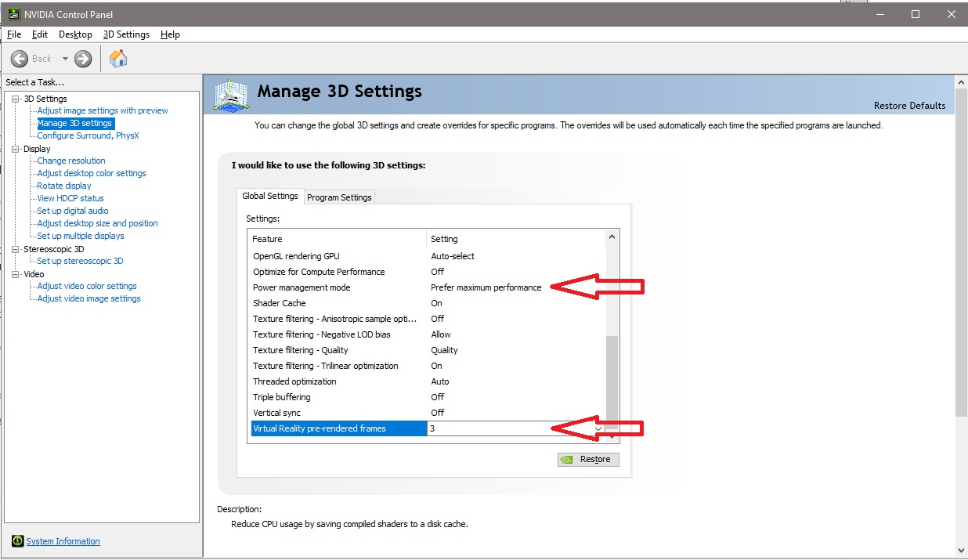Open the System Information link
Viewport: 968px width, 560px height.
(x=63, y=541)
